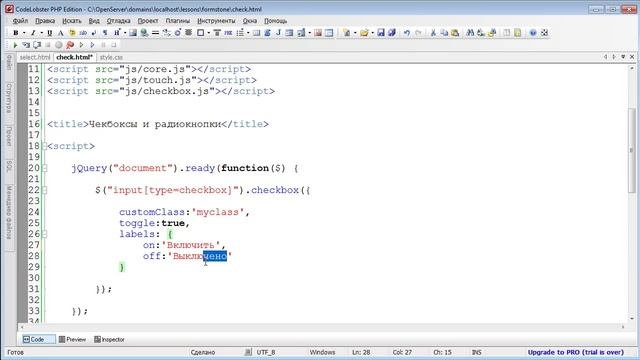This screenshot has width=640, height=360.
Task: Switch to Preview view tab
Action: pyautogui.click(x=72, y=340)
